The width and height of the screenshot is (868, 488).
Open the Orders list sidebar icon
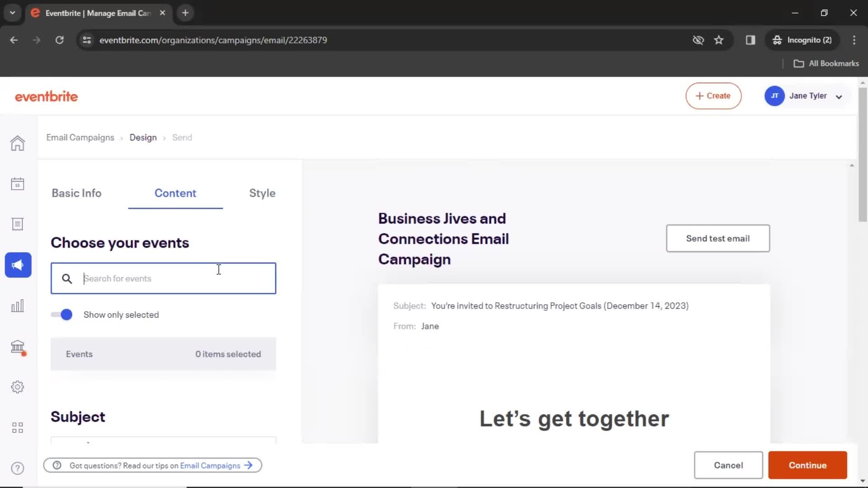(18, 224)
